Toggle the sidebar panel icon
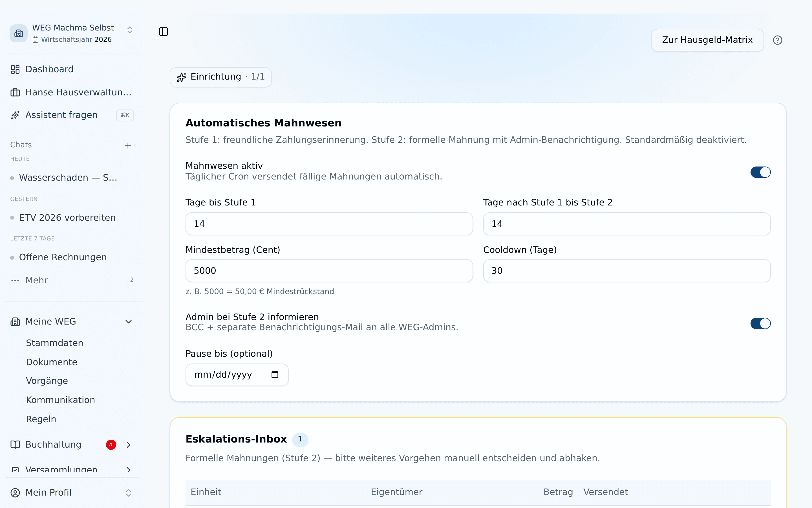Viewport: 812px width, 508px height. pos(164,32)
